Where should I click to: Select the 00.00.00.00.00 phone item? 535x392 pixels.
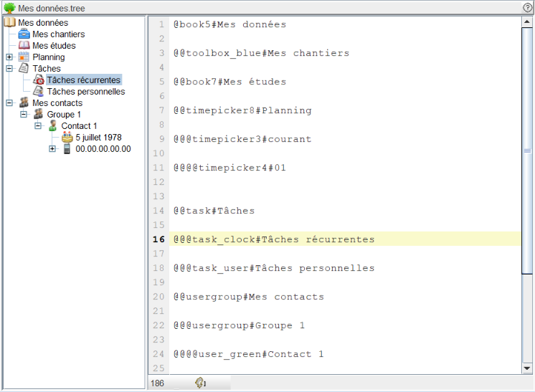pos(103,148)
